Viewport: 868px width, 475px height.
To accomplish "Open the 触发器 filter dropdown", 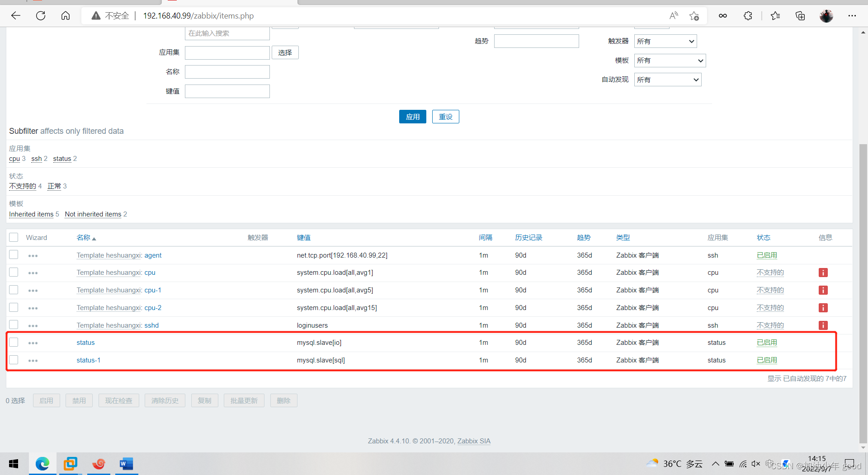I will (665, 41).
